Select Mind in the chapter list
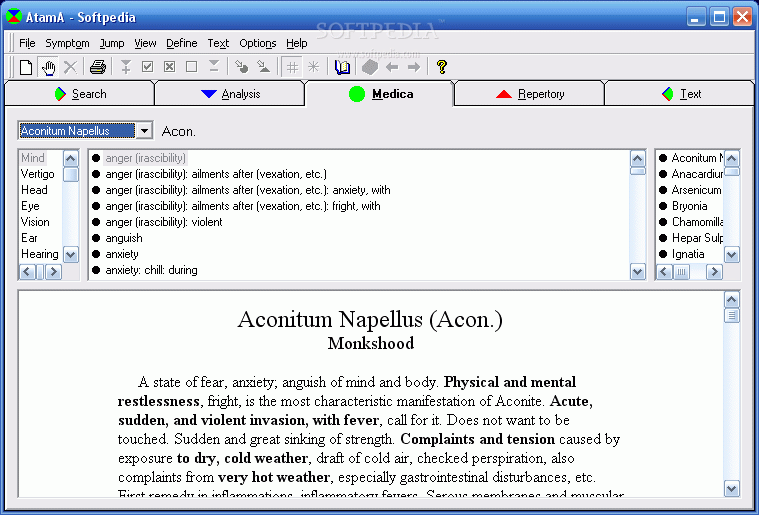 (x=33, y=158)
